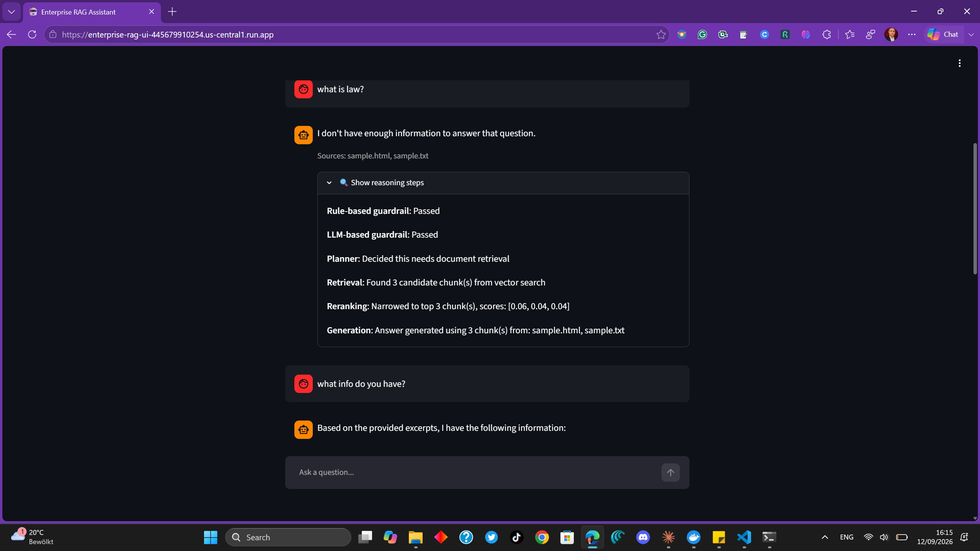Open the ENG language switcher

pyautogui.click(x=846, y=537)
